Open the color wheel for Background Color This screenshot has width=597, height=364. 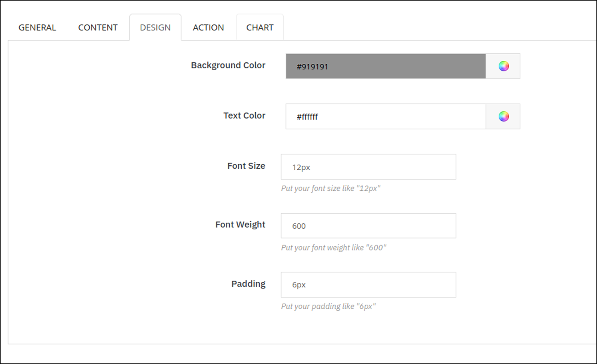tap(503, 66)
